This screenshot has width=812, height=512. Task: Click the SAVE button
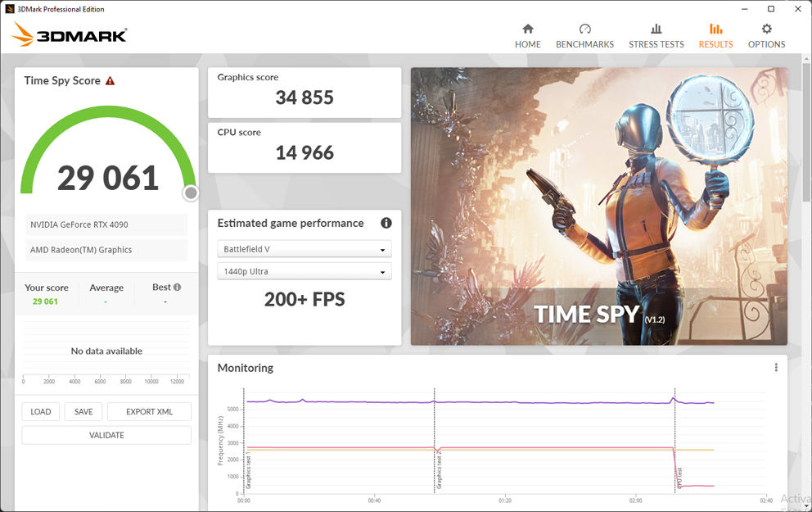pos(83,411)
